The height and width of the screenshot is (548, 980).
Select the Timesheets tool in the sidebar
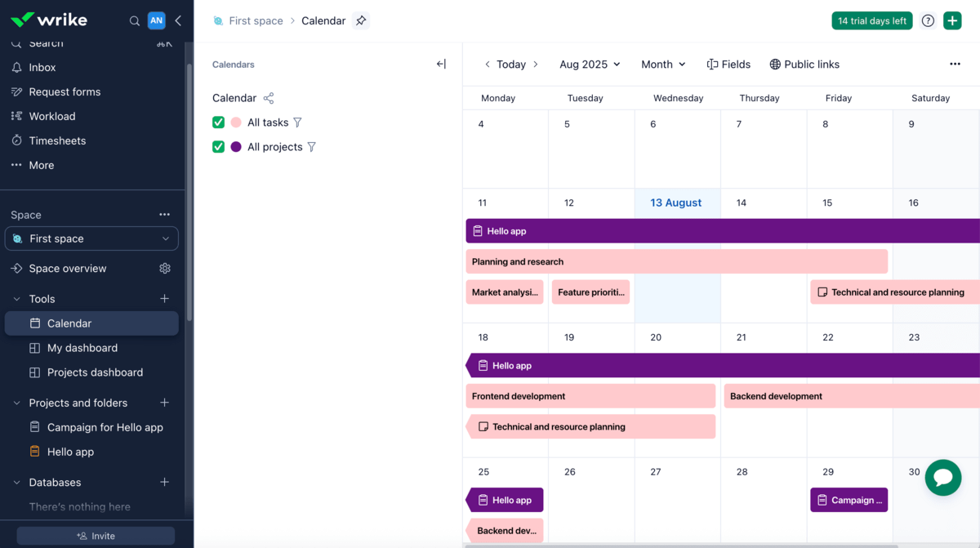[55, 140]
